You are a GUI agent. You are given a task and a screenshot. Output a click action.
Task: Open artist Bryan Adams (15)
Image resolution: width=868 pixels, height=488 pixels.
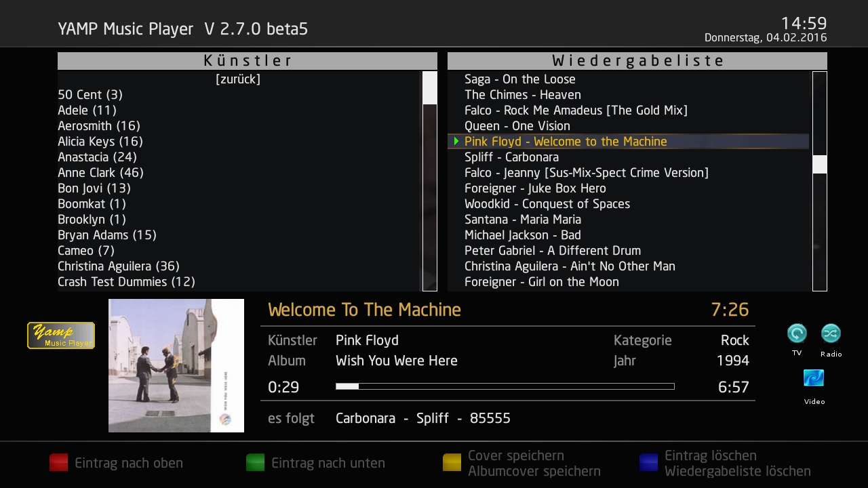coord(107,235)
